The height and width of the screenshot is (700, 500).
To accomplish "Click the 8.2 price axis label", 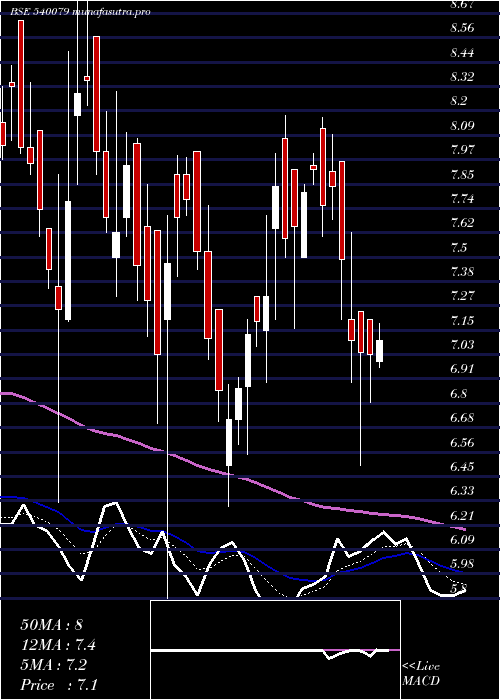I will (459, 101).
